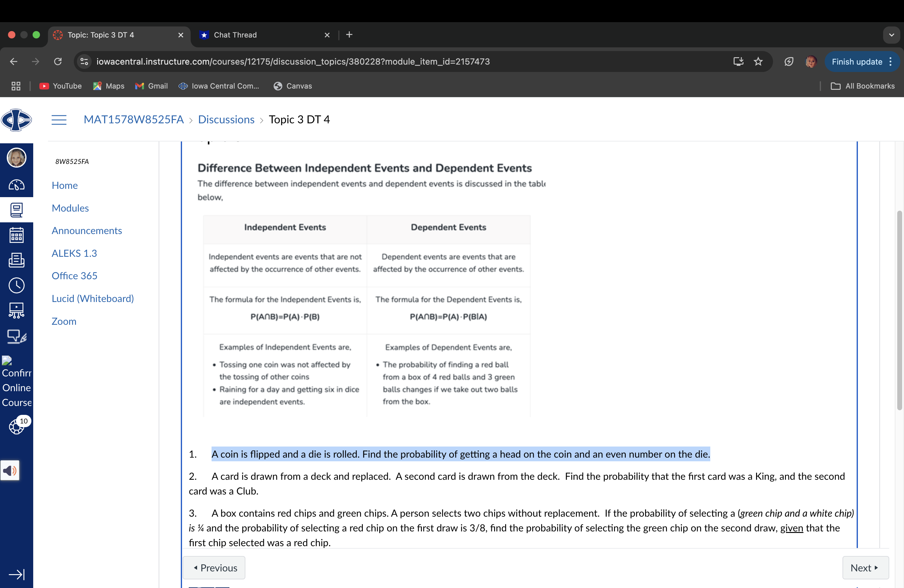
Task: Click the page vertical scrollbar
Action: pos(899,310)
